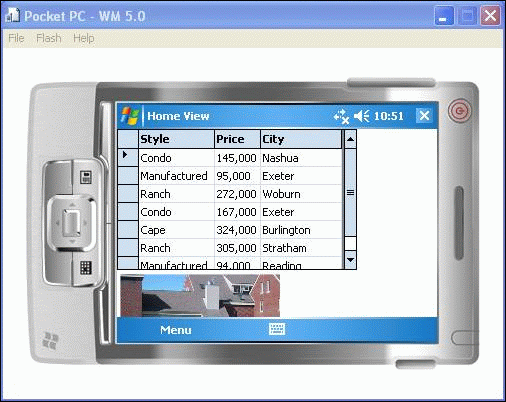Select the Nashua city cell

tap(301, 158)
